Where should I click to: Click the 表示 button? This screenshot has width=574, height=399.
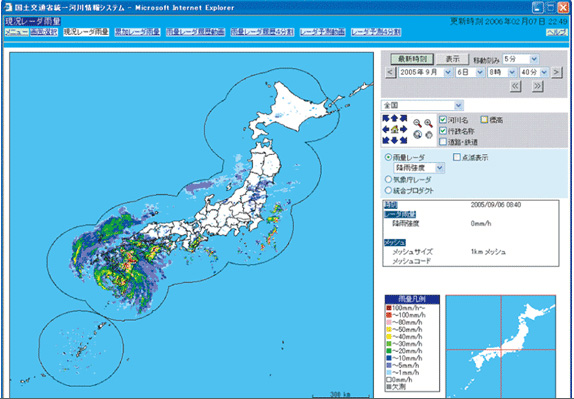coord(452,59)
